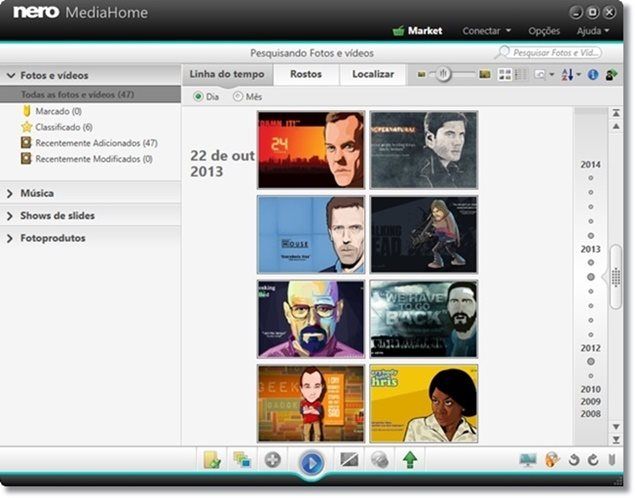635x498 pixels.
Task: Open the Nero Market store
Action: [x=417, y=31]
